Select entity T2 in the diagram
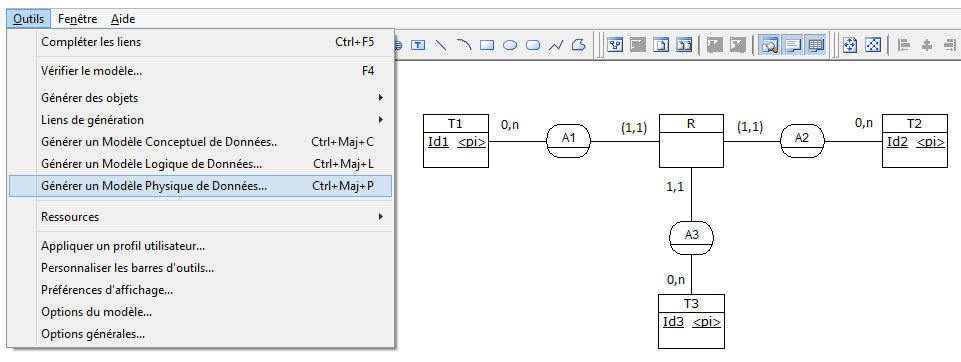 pos(914,141)
